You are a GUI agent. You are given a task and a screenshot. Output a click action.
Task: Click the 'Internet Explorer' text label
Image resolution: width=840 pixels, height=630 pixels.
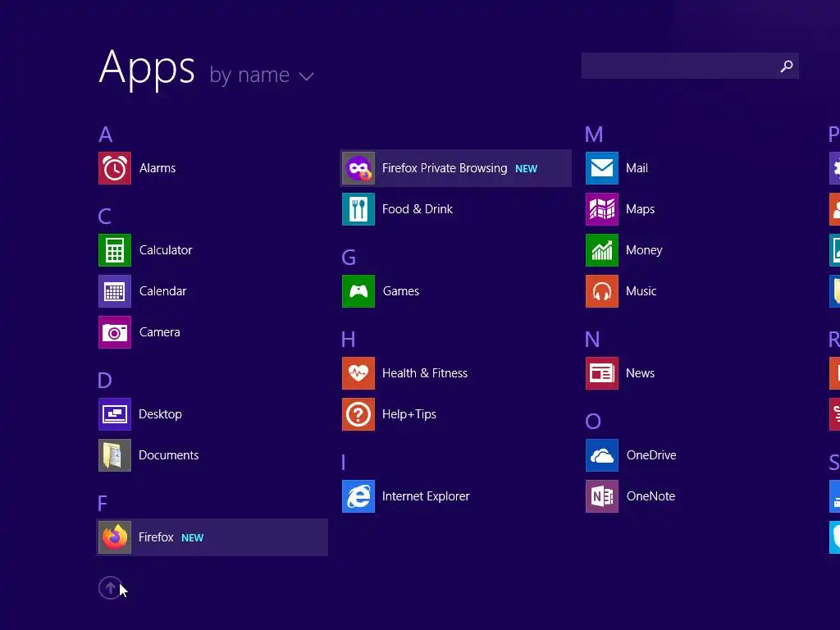[x=426, y=496]
